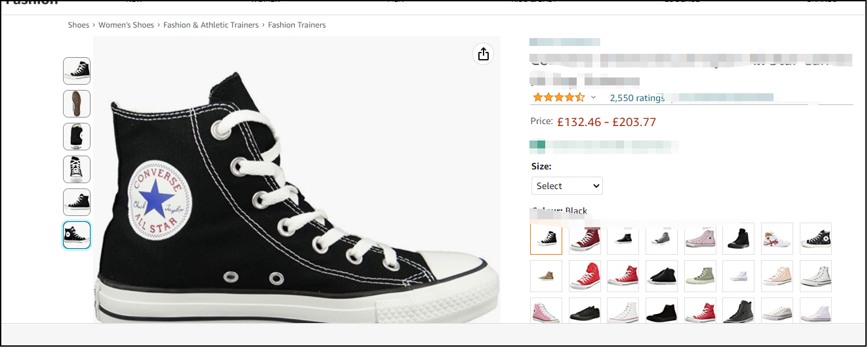This screenshot has width=868, height=348.
Task: Open Fashion & Athletic Trainers breadcrumb
Action: (x=211, y=25)
